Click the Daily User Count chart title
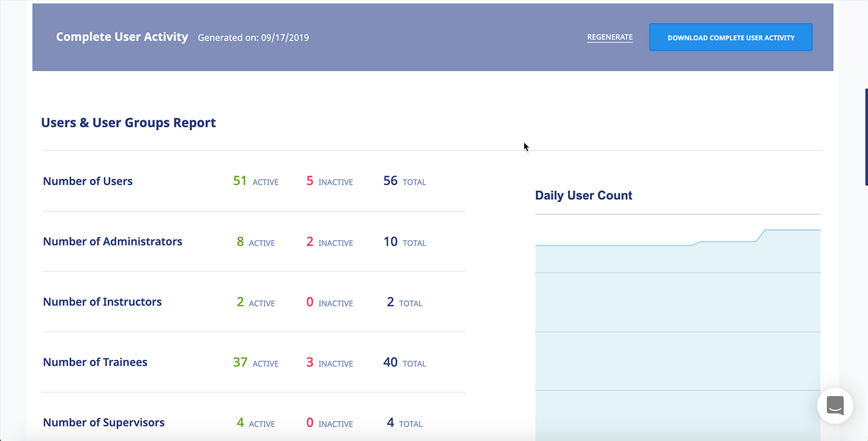Image resolution: width=868 pixels, height=441 pixels. coord(583,195)
